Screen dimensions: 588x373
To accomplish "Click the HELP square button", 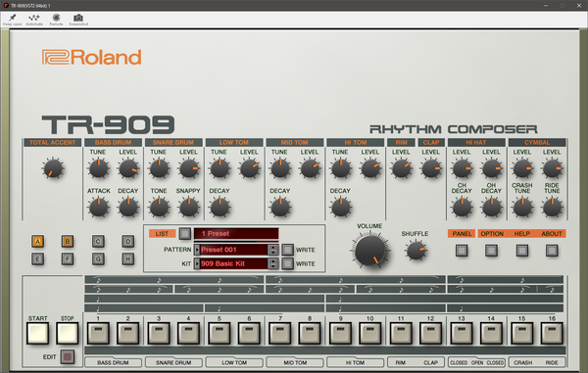I will coord(522,251).
